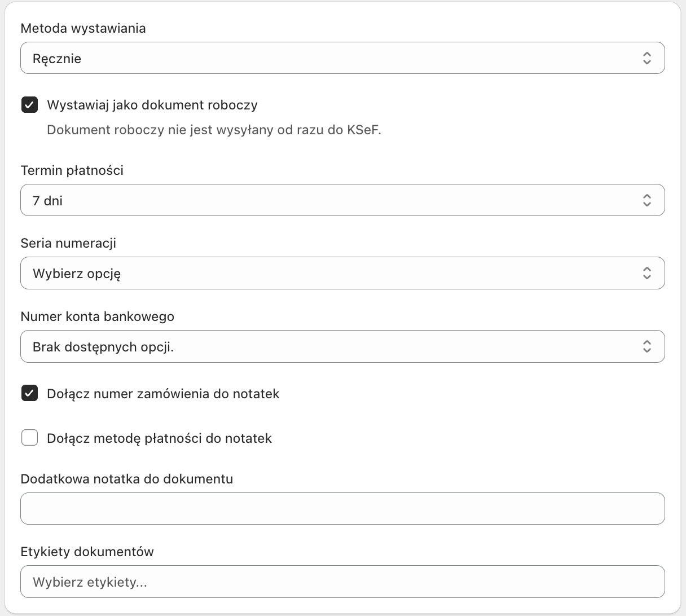The height and width of the screenshot is (616, 686).
Task: Click the Dołącz metodę płatności do notatek label
Action: coord(159,438)
